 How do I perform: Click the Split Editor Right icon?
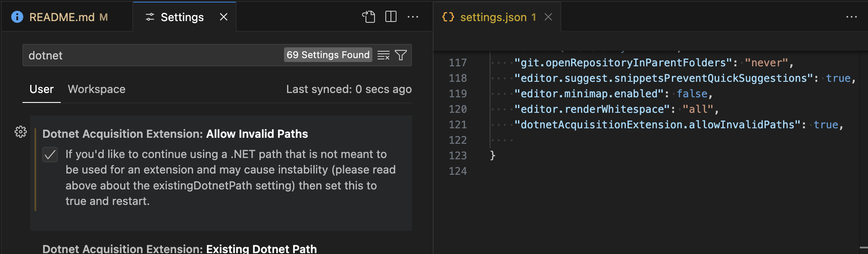(x=391, y=17)
